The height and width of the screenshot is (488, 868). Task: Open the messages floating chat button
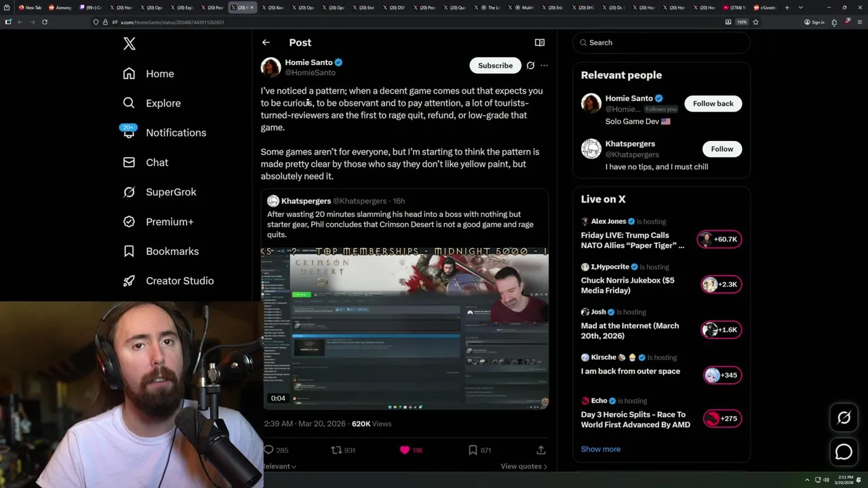(844, 451)
